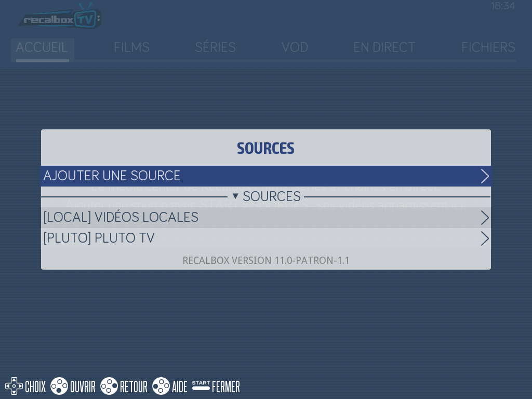Click RECALBOX VERSION 11.0-PATRON-1.1 text

pyautogui.click(x=265, y=260)
